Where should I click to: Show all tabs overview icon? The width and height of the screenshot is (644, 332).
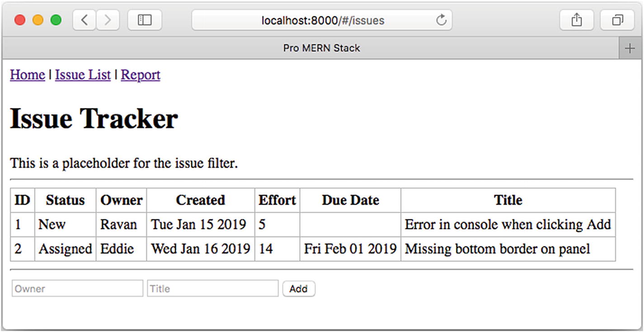coord(617,20)
